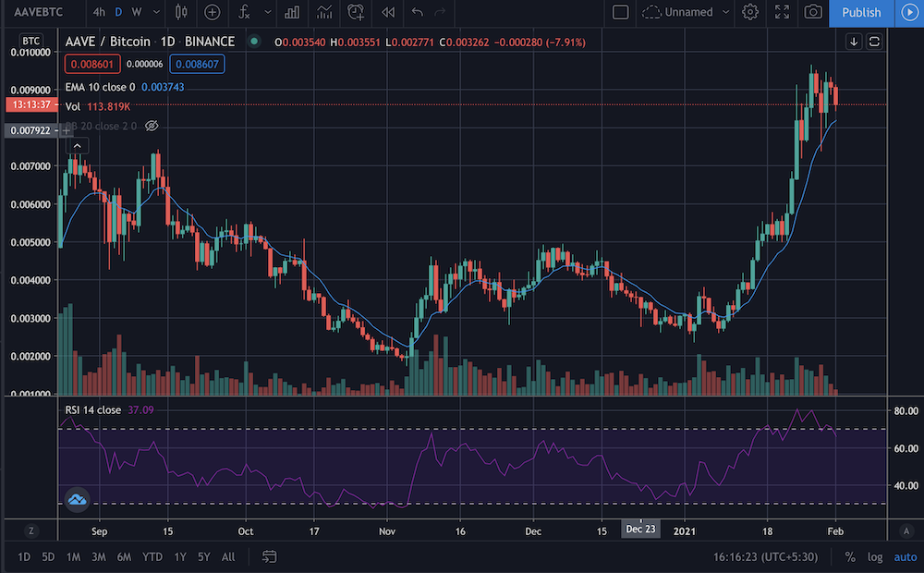Toggle percent scale mode

pyautogui.click(x=850, y=556)
